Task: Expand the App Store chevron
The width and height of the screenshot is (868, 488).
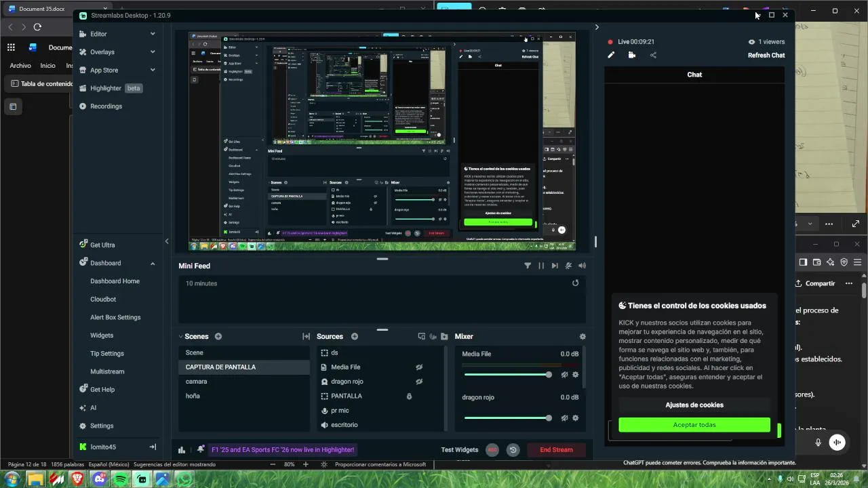Action: pos(153,70)
